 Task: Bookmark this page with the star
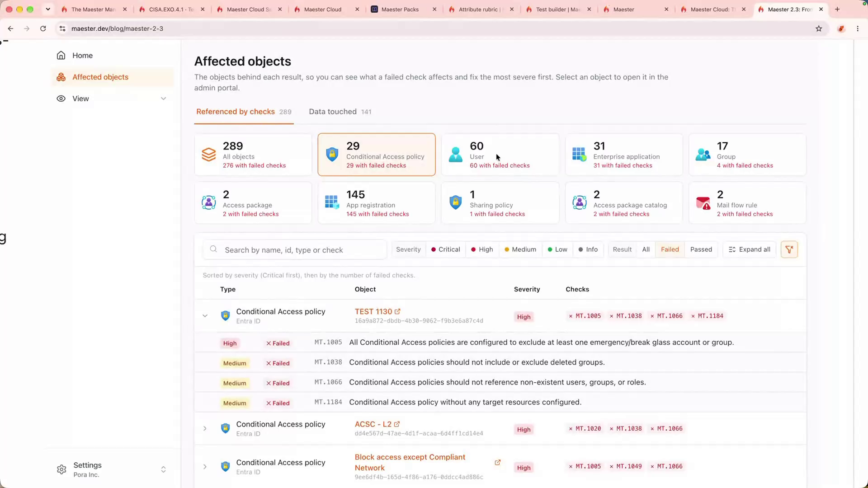tap(819, 28)
